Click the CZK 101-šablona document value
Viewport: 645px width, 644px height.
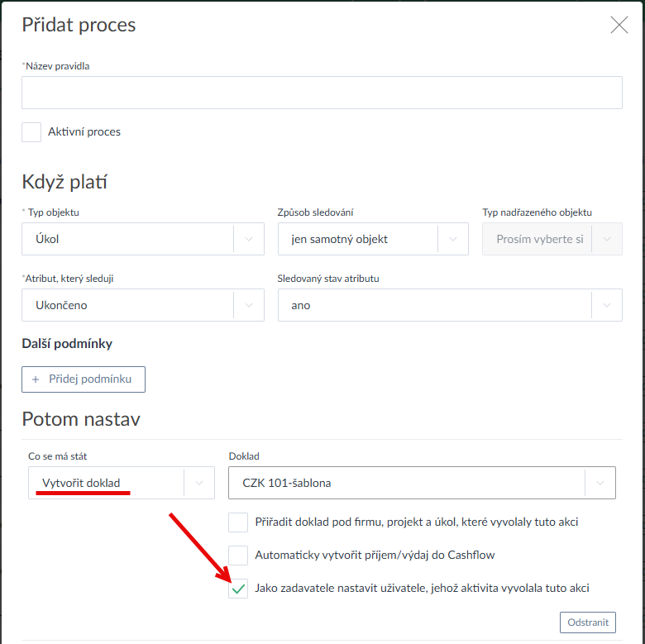[287, 483]
